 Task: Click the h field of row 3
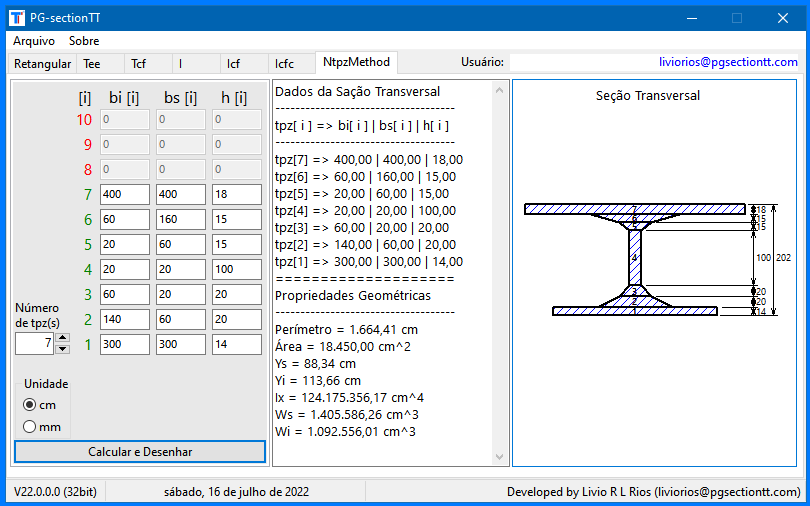pos(237,294)
